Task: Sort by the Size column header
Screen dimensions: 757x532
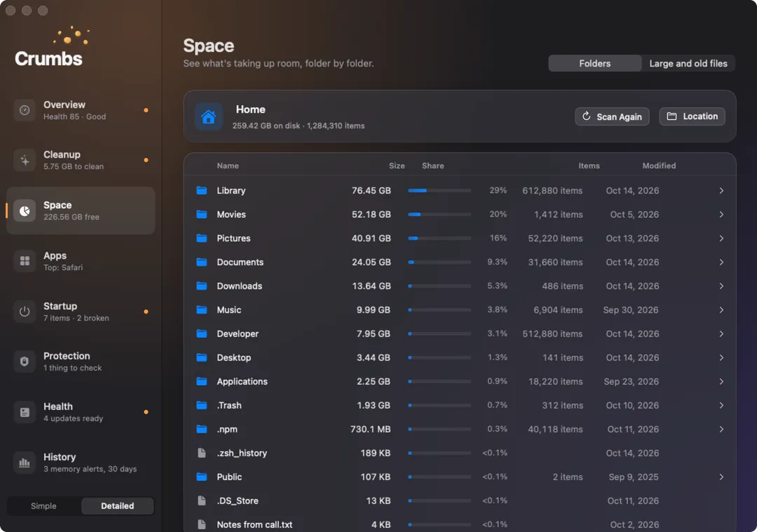Action: [x=397, y=165]
